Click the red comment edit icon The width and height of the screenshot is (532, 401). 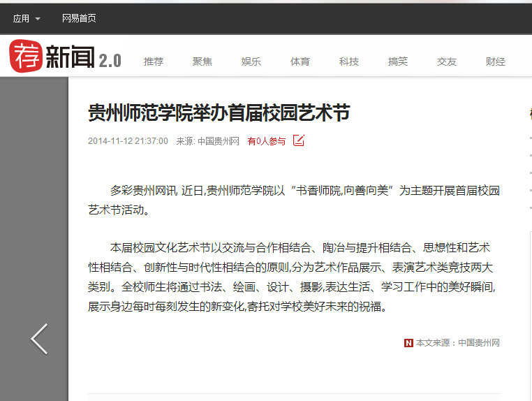299,140
